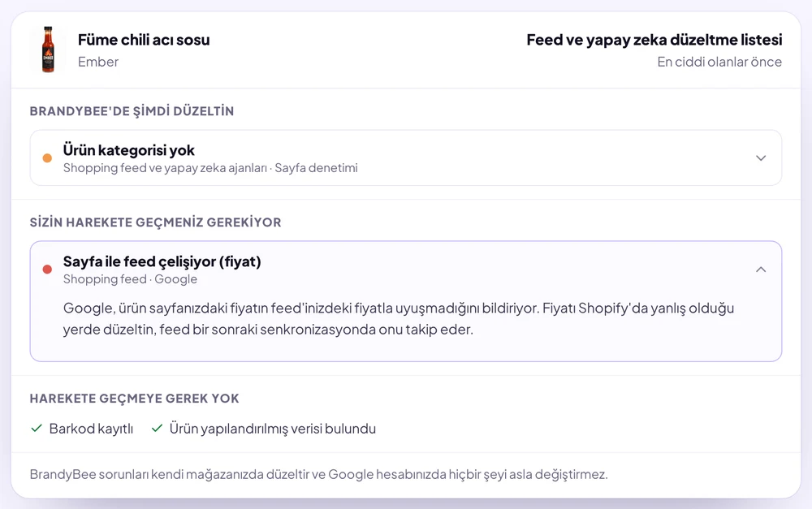Click the Google price mismatch description paragraph
This screenshot has height=509, width=812.
click(x=399, y=319)
